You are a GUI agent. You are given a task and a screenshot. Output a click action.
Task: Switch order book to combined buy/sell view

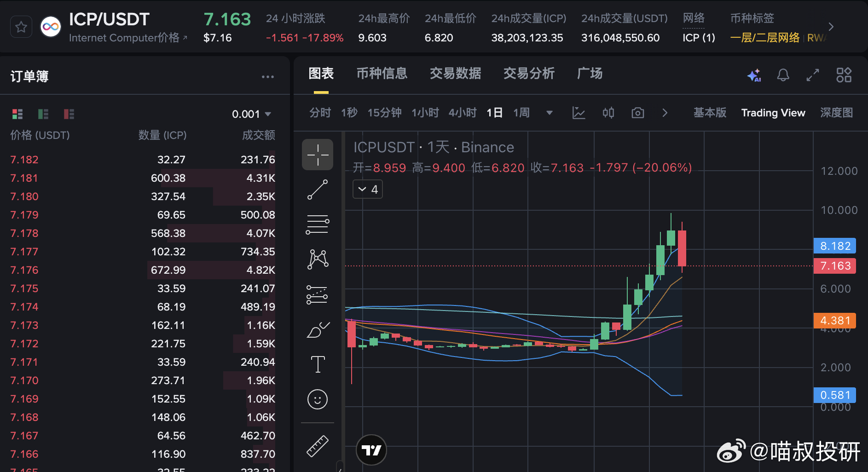[x=17, y=114]
